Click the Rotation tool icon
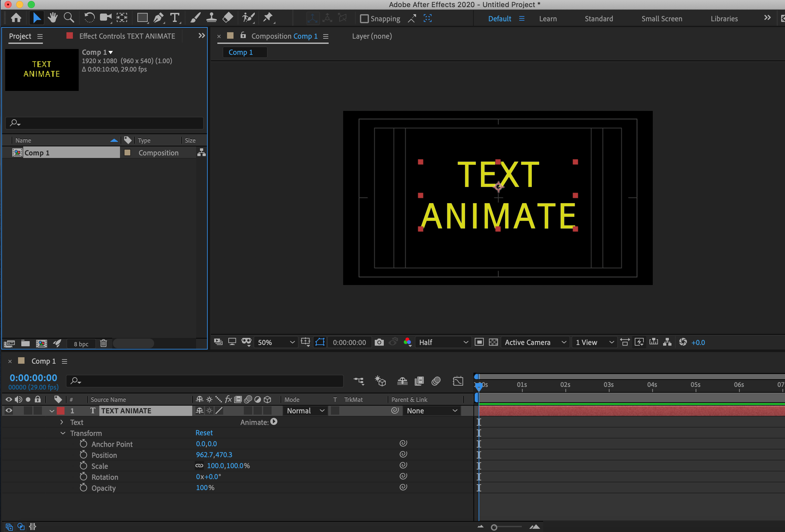 (89, 18)
